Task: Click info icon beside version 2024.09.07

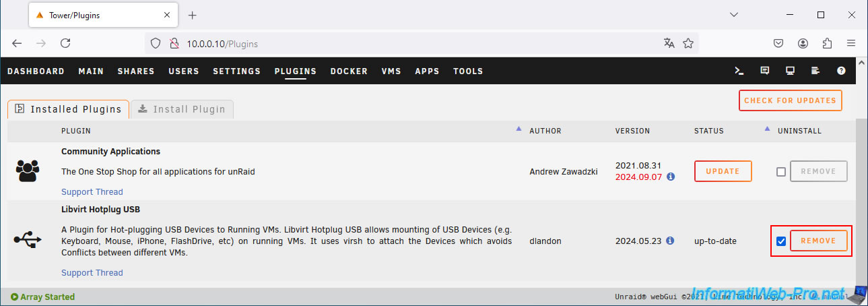Action: (671, 177)
